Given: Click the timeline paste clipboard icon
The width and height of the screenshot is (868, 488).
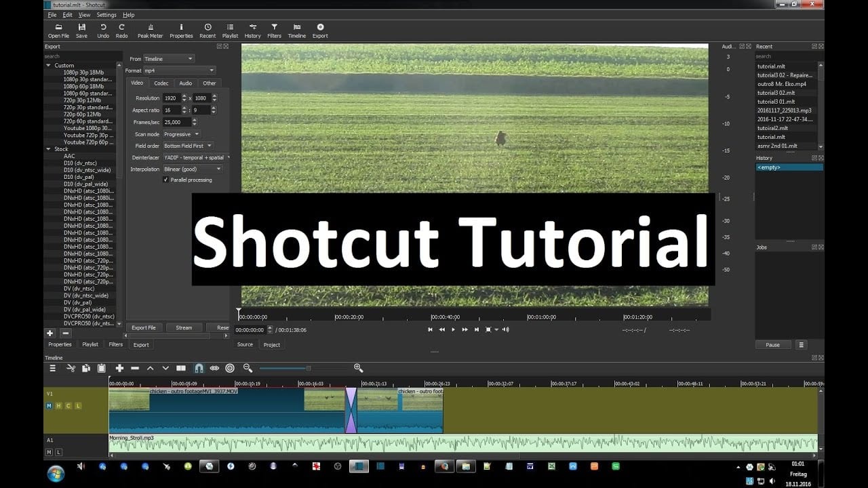Looking at the screenshot, I should (102, 368).
